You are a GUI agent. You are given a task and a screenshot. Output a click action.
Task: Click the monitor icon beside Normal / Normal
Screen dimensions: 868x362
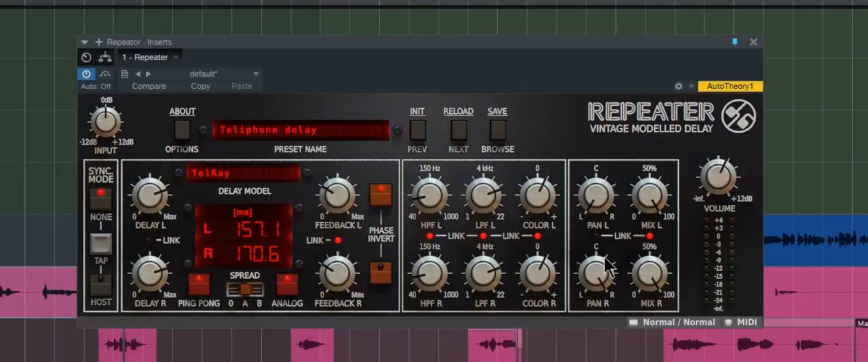633,322
